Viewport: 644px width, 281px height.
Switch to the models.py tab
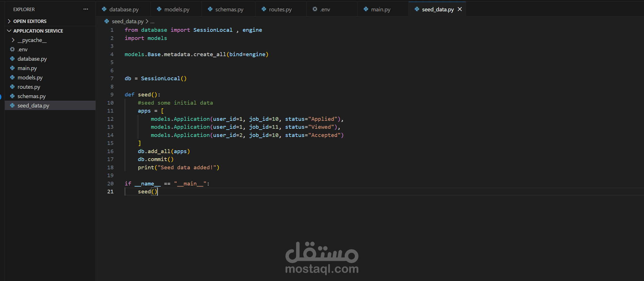pos(177,9)
